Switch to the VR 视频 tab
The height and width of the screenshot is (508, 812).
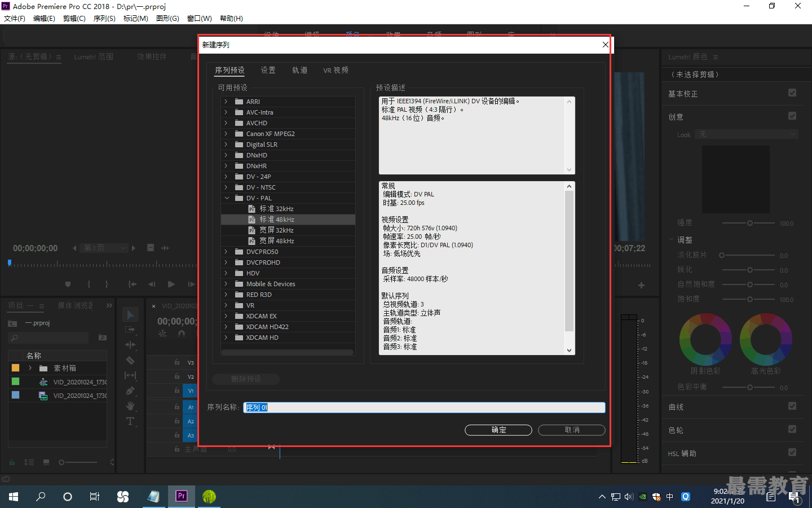point(336,70)
